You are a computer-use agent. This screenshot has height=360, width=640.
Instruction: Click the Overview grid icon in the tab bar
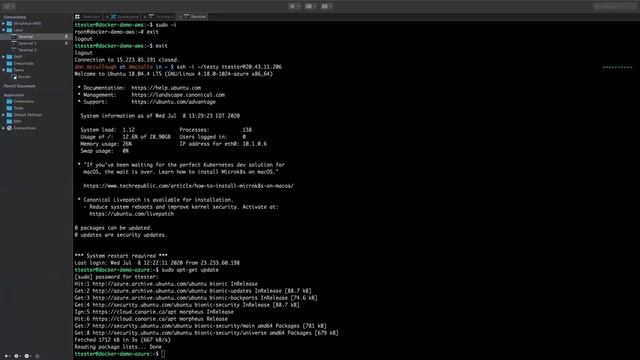(x=77, y=17)
